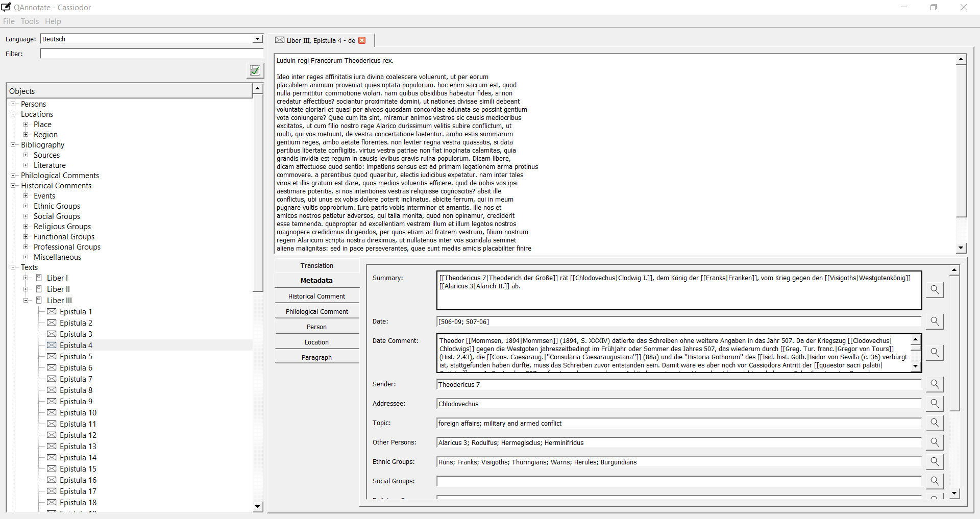Expand the Professional Groups node
Image resolution: width=980 pixels, height=519 pixels.
coord(26,247)
